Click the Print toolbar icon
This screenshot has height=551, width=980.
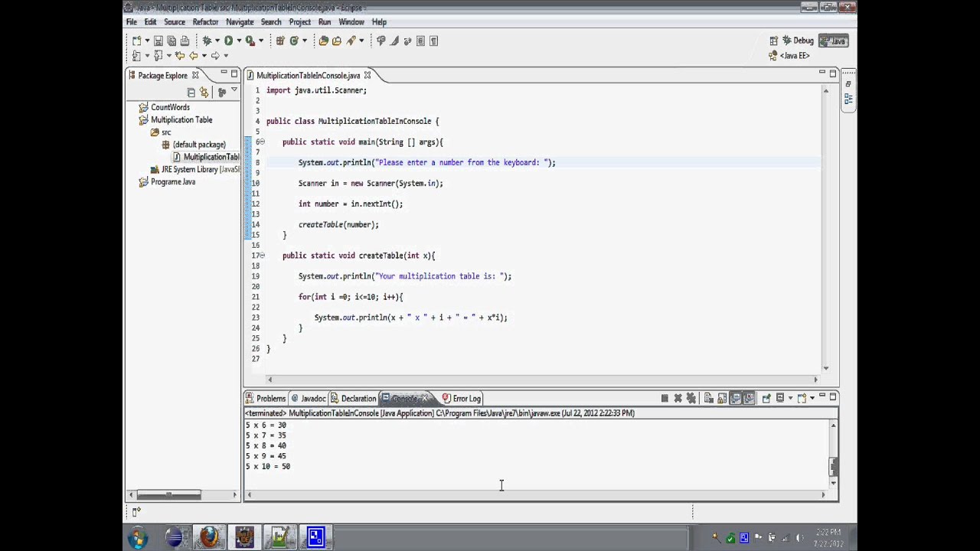point(185,41)
